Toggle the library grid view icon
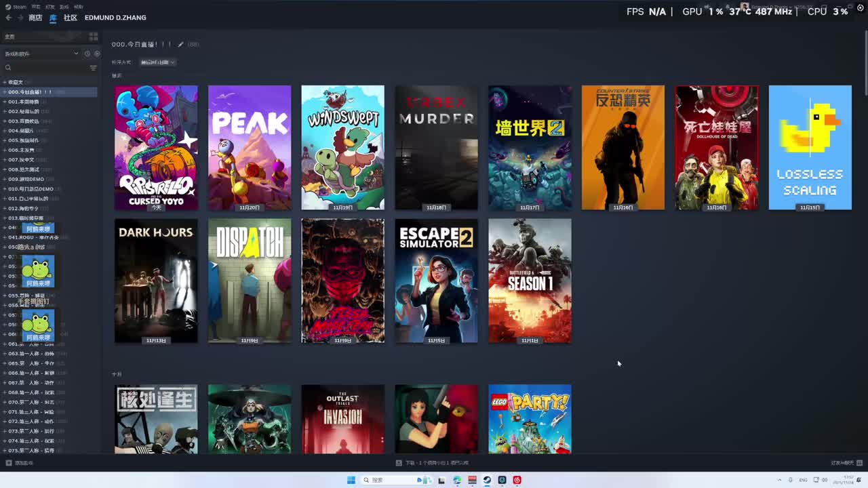Viewport: 868px width, 488px height. pos(94,37)
